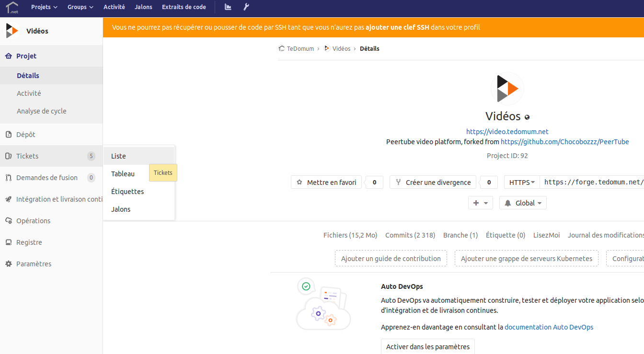The height and width of the screenshot is (354, 644).
Task: Open Dépôt section in sidebar
Action: [x=26, y=135]
